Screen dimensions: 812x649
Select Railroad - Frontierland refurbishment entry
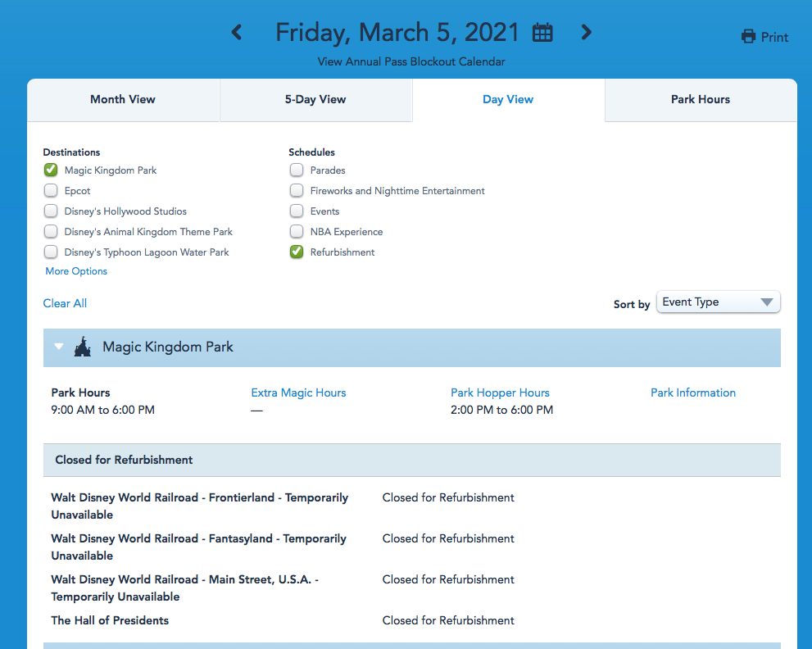coord(199,506)
